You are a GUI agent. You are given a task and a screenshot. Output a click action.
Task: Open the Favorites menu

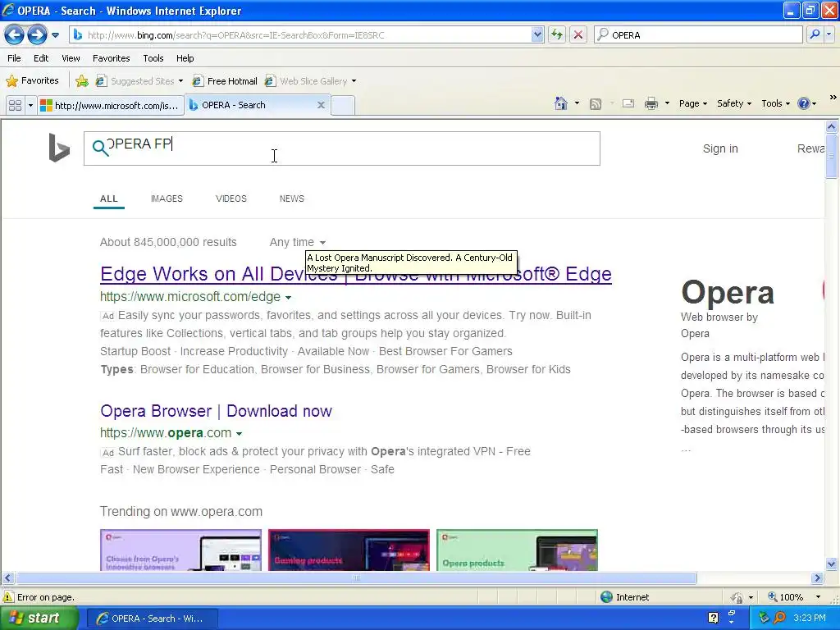112,58
